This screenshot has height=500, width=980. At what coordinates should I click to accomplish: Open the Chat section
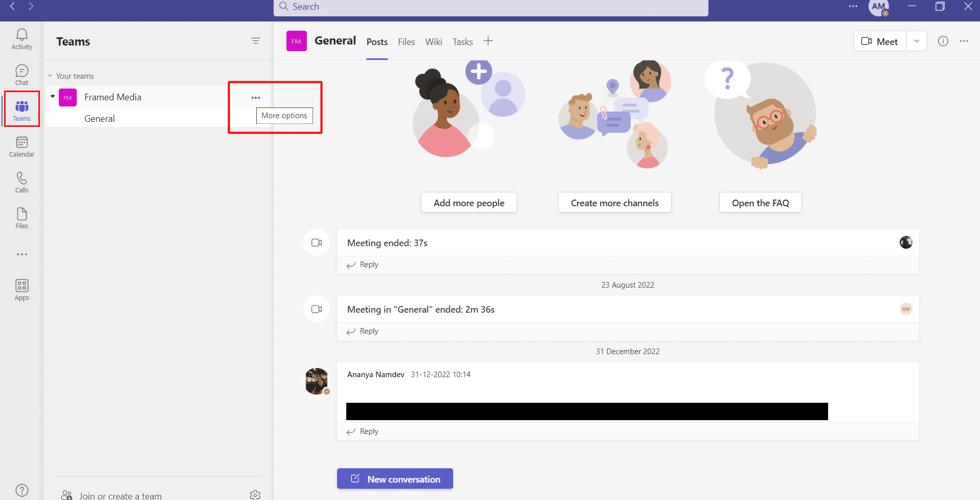tap(21, 75)
